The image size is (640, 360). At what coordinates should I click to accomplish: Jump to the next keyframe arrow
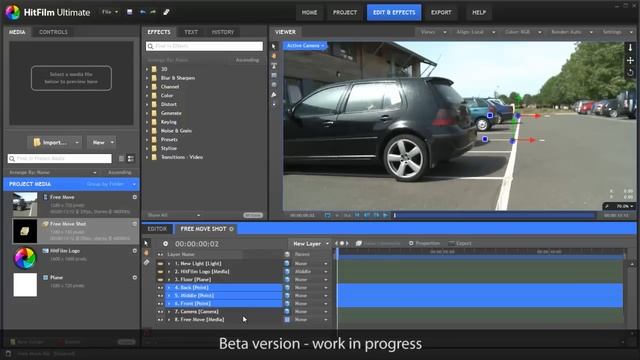347,243
